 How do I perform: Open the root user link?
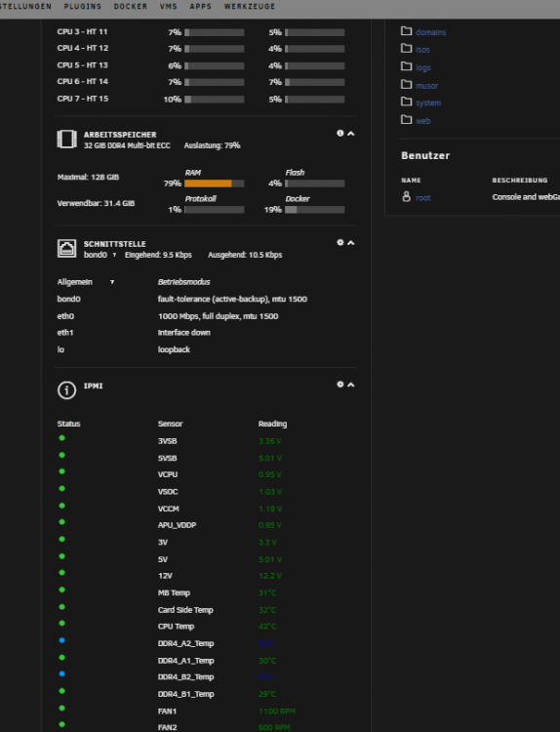(423, 198)
